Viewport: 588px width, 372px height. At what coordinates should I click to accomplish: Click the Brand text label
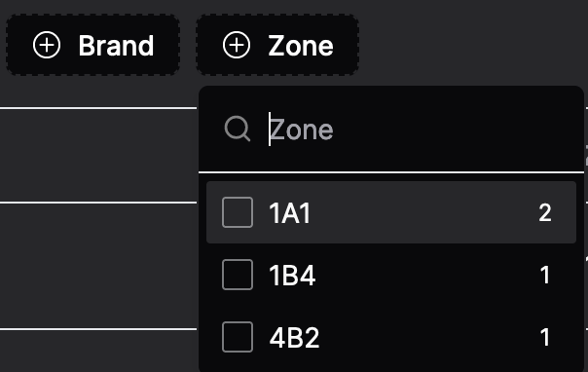[x=116, y=46]
